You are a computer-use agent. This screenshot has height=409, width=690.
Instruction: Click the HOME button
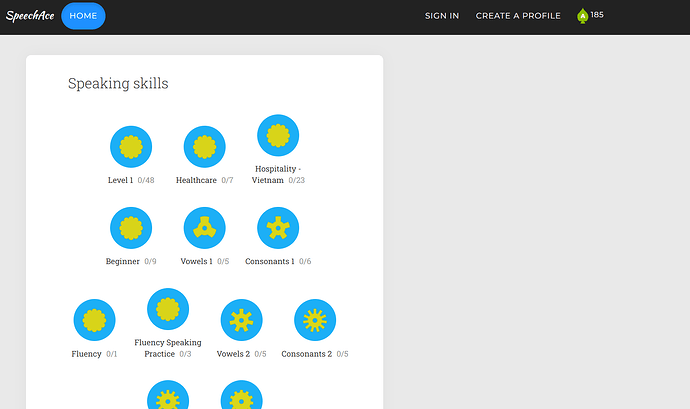point(83,16)
